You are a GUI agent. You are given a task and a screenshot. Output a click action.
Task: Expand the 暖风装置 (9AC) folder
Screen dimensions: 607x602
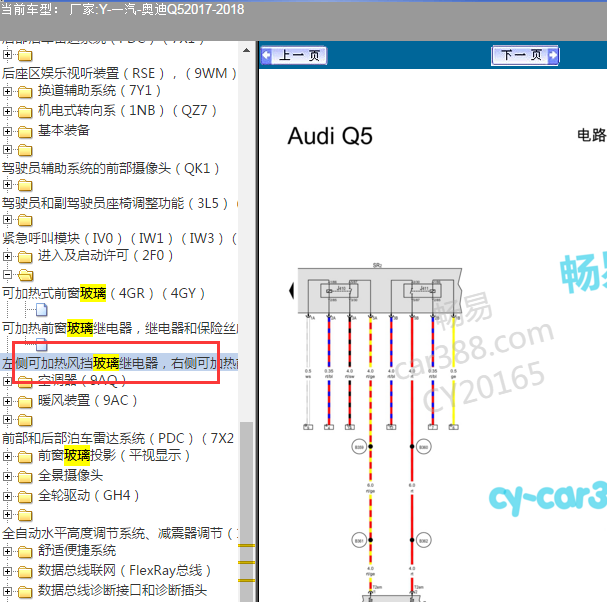click(x=7, y=401)
